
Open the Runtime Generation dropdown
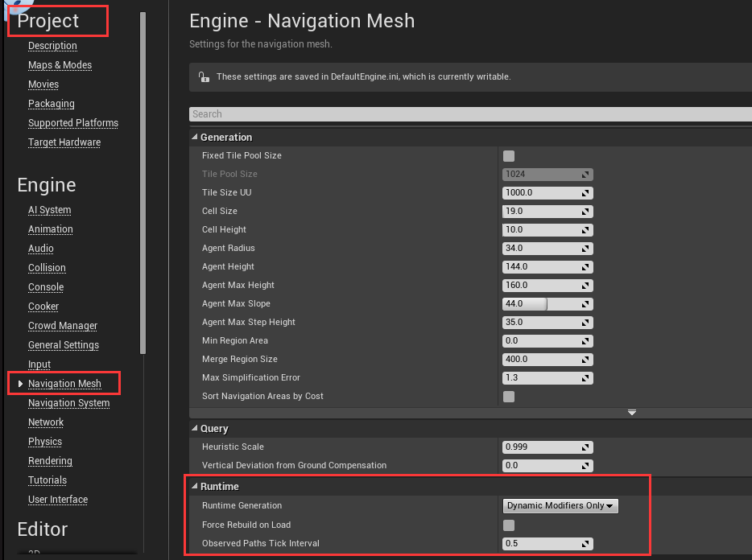pyautogui.click(x=560, y=506)
